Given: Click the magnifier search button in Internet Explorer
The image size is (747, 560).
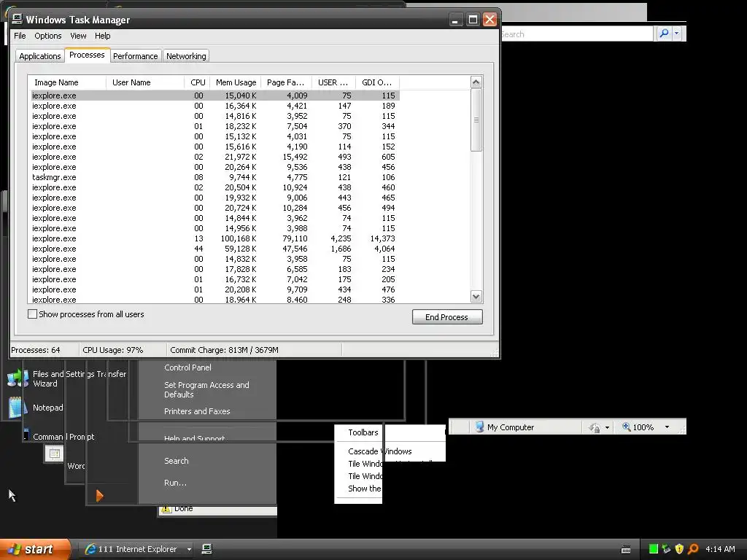Looking at the screenshot, I should click(x=664, y=34).
